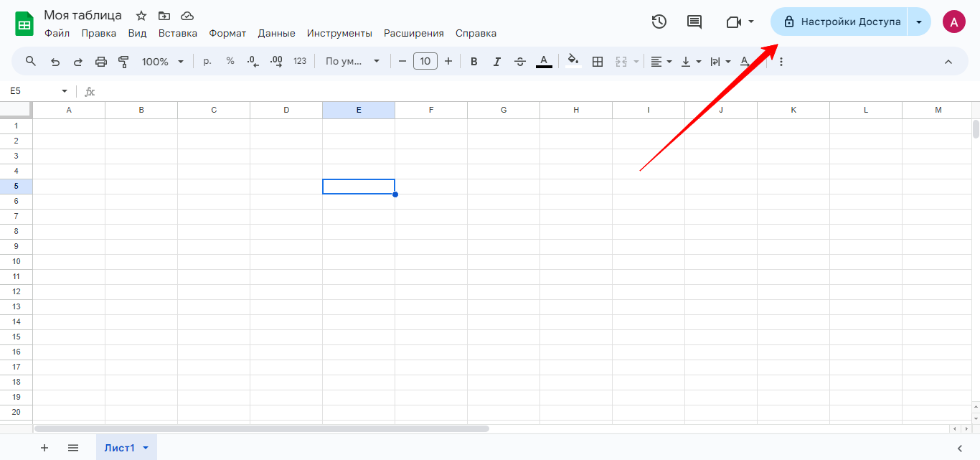Select the paint format tool

tap(123, 62)
